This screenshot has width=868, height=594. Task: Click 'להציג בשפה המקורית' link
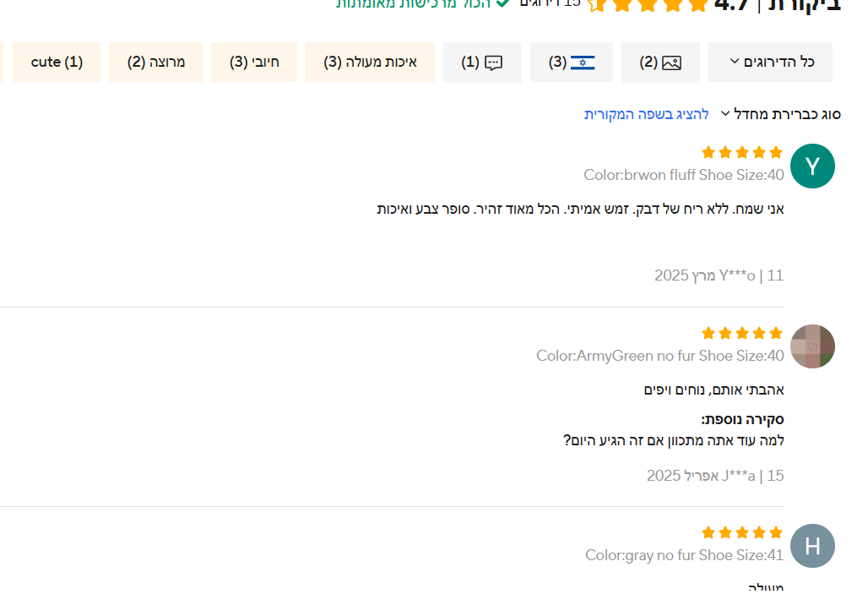(646, 114)
